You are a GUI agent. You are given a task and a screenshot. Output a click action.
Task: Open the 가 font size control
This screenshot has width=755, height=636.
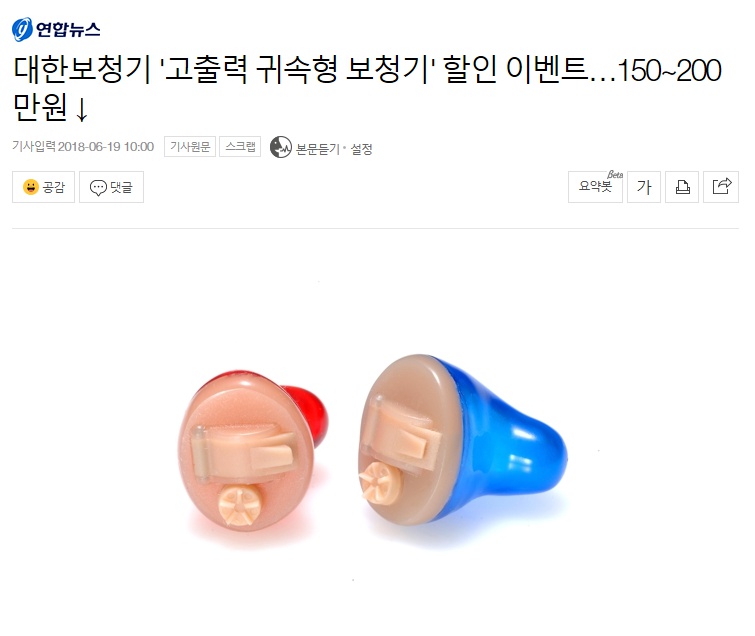pos(644,187)
